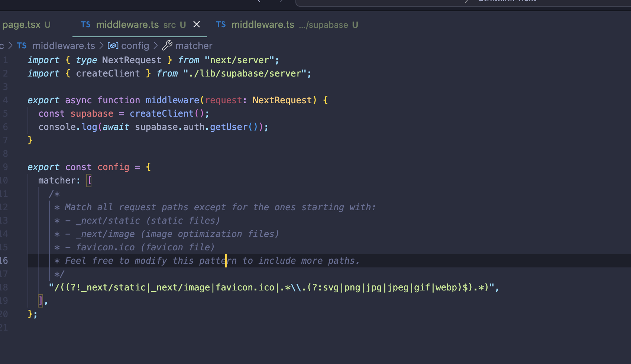Click line number 9 in the gutter
Image resolution: width=631 pixels, height=364 pixels.
pyautogui.click(x=5, y=167)
